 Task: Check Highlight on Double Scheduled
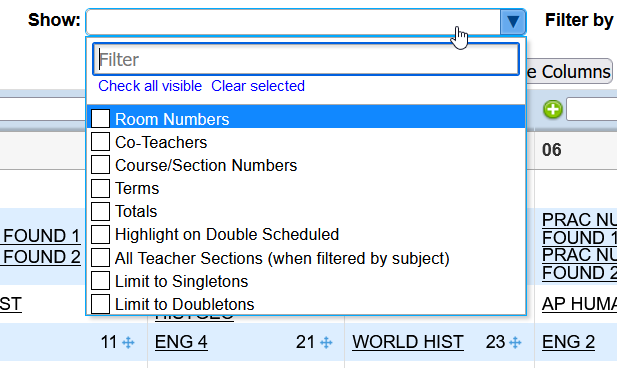(x=100, y=235)
